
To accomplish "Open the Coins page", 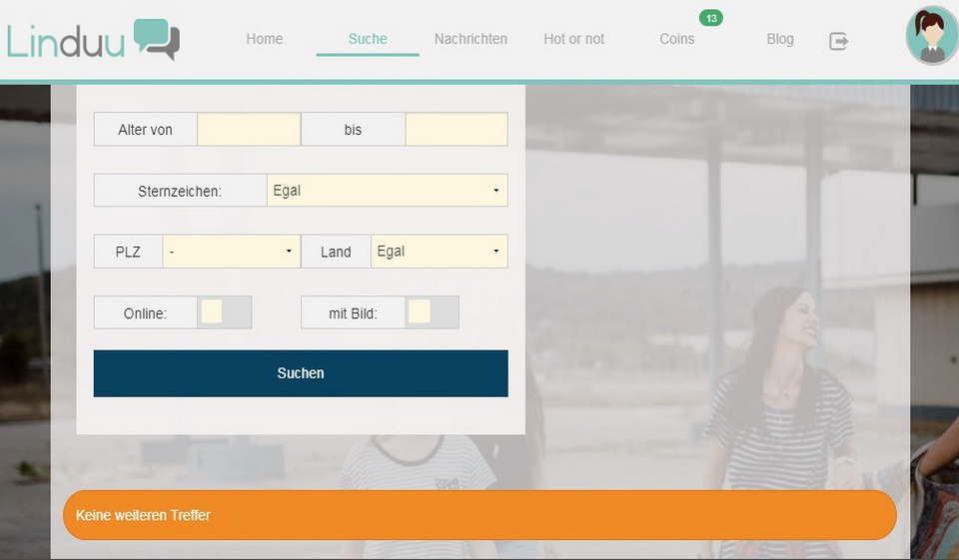I will pyautogui.click(x=676, y=39).
